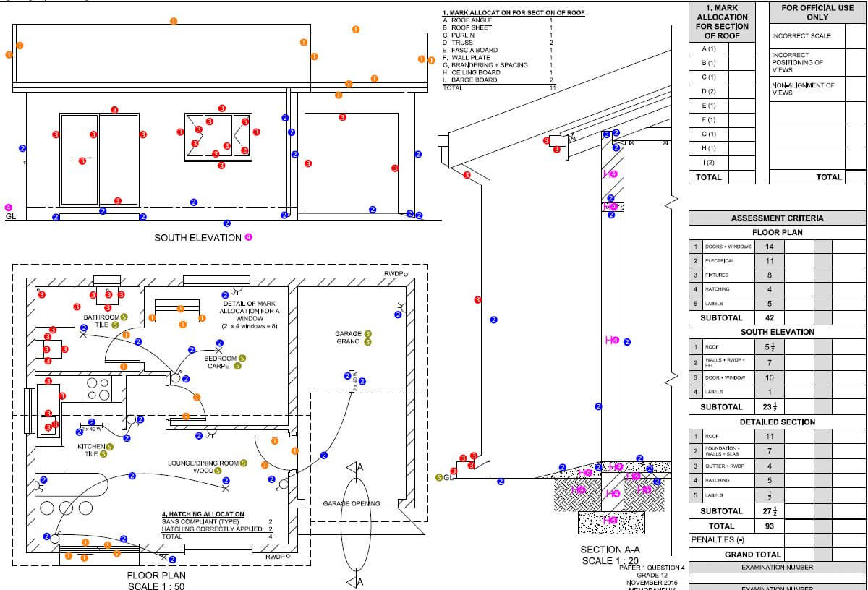Screen dimensions: 868x590
Task: Click the SOUTH ELEVATION title text
Action: tap(197, 237)
